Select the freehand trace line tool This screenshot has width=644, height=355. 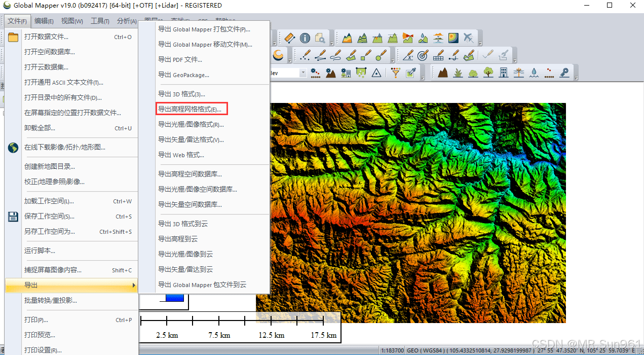[335, 55]
